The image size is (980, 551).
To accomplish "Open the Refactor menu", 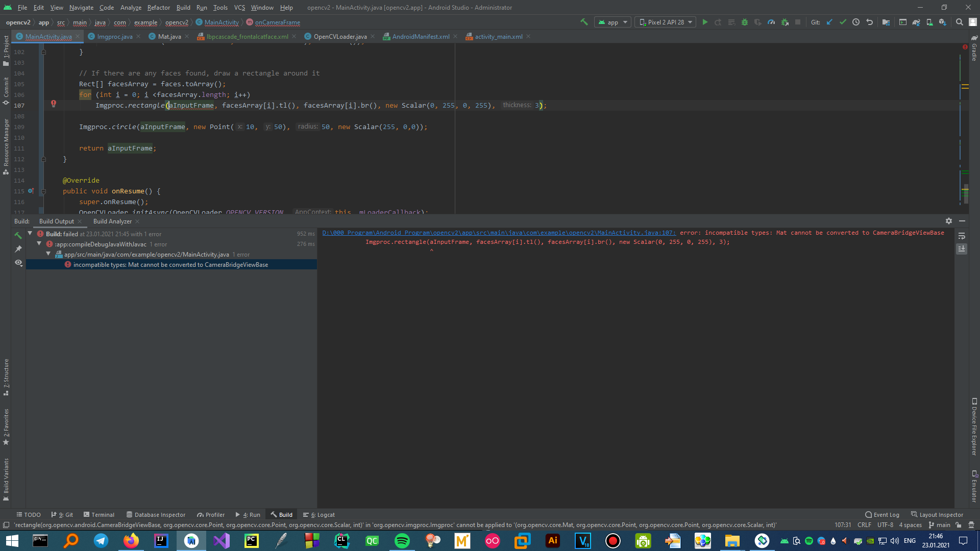I will click(158, 8).
